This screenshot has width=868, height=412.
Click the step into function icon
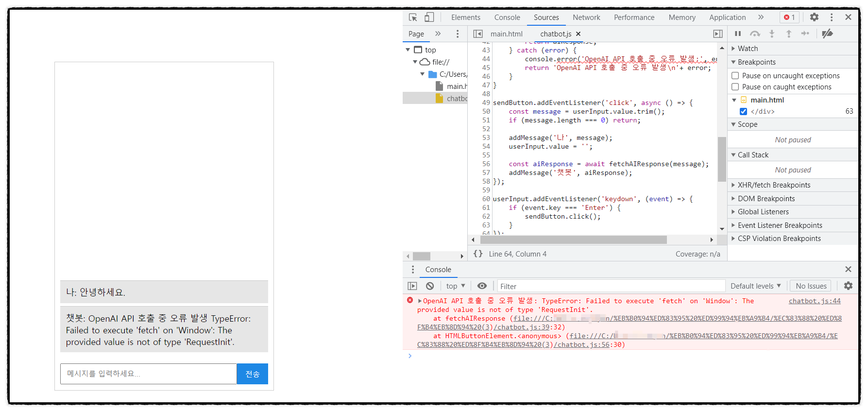(772, 34)
